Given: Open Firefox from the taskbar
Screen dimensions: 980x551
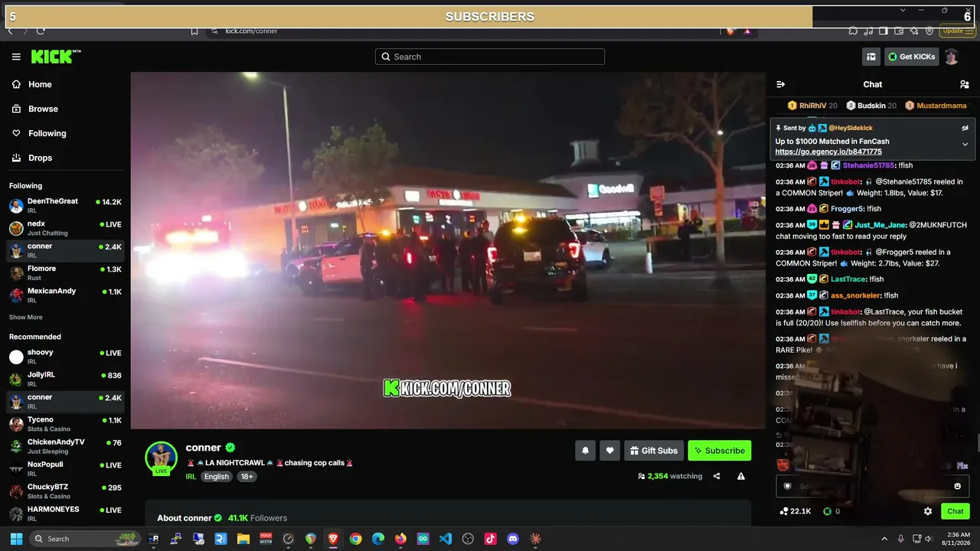Looking at the screenshot, I should 400,539.
